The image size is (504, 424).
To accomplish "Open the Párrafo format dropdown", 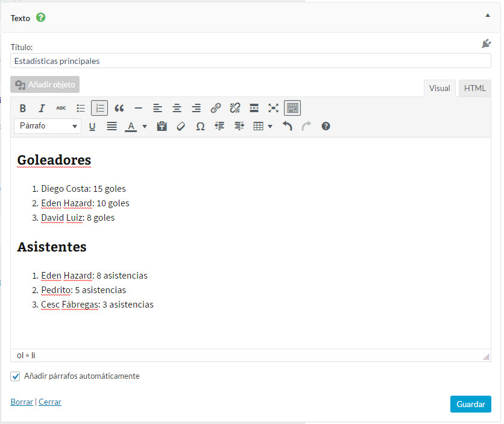I will point(48,126).
